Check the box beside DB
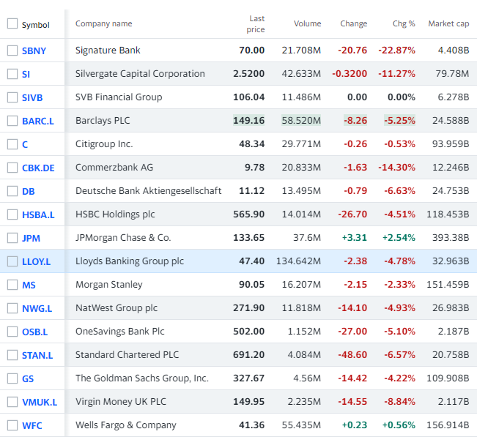 click(12, 191)
